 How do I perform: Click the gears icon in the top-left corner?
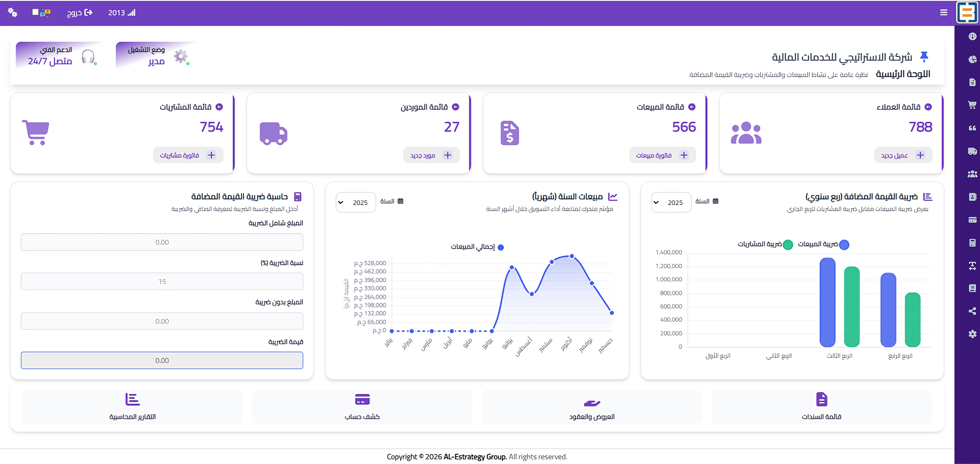pyautogui.click(x=12, y=12)
